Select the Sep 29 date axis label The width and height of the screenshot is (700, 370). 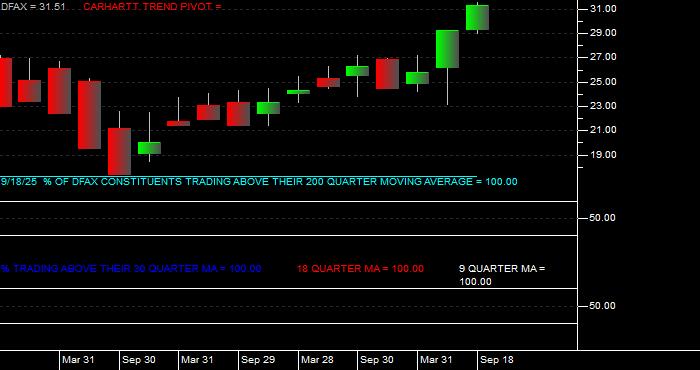coord(258,360)
